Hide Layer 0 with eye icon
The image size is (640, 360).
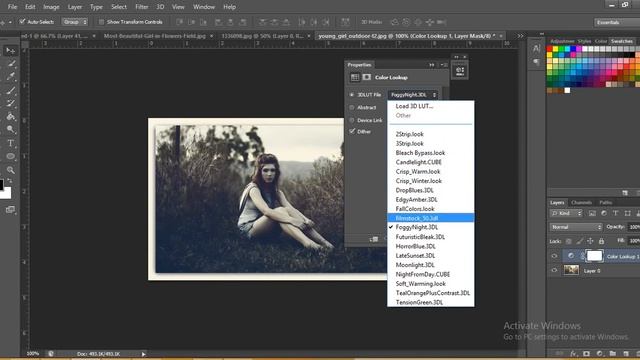tap(554, 270)
